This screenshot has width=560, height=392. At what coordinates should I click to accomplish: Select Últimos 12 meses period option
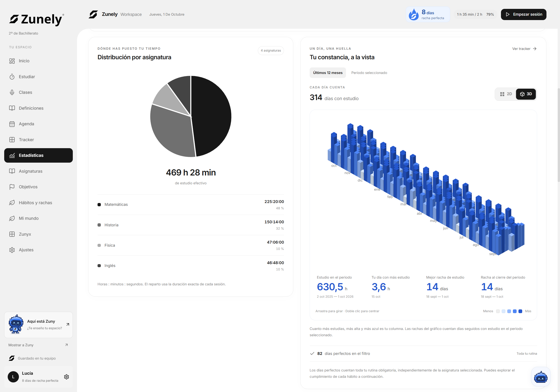point(328,73)
